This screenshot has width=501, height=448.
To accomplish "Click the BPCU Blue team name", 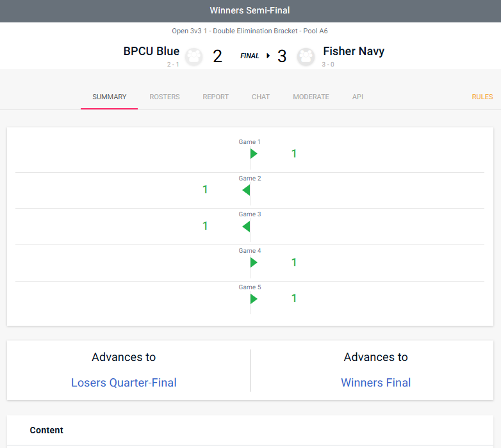I will click(x=151, y=51).
